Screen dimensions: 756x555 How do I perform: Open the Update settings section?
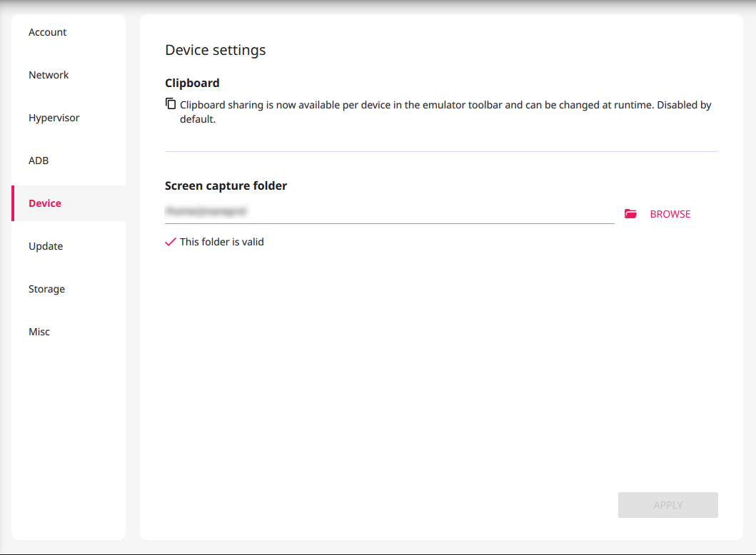(x=46, y=246)
